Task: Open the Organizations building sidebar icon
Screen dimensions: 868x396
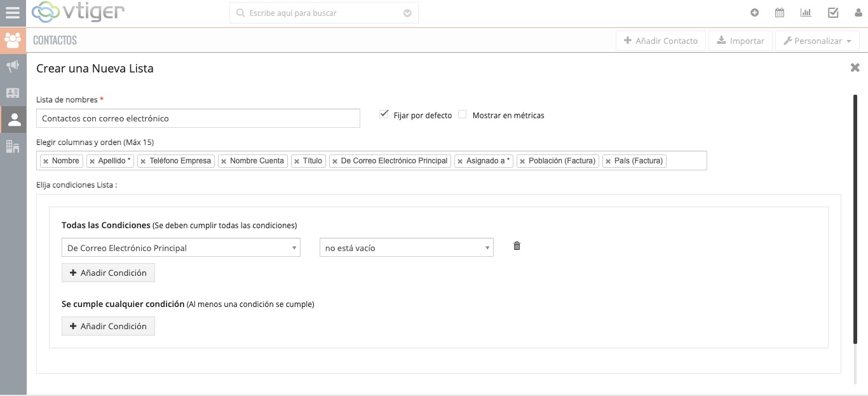Action: click(13, 146)
